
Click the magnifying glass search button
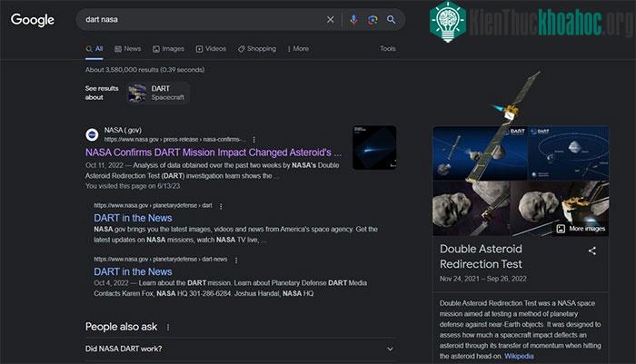(x=391, y=19)
